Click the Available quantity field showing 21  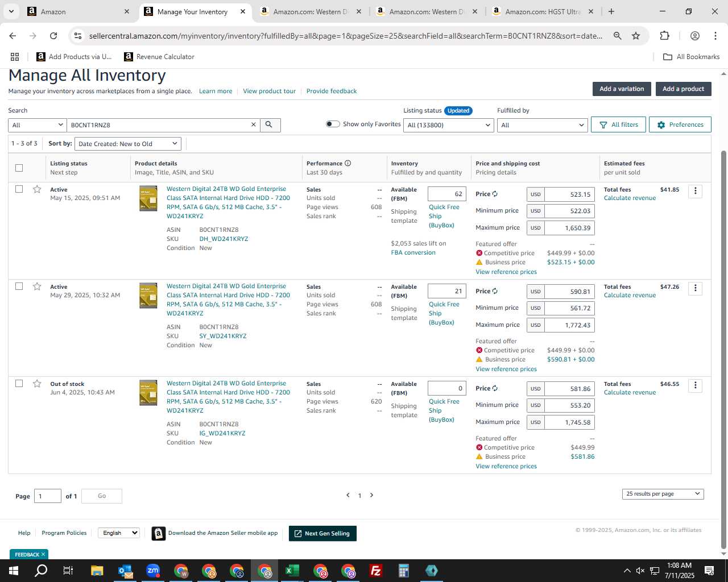coord(447,291)
